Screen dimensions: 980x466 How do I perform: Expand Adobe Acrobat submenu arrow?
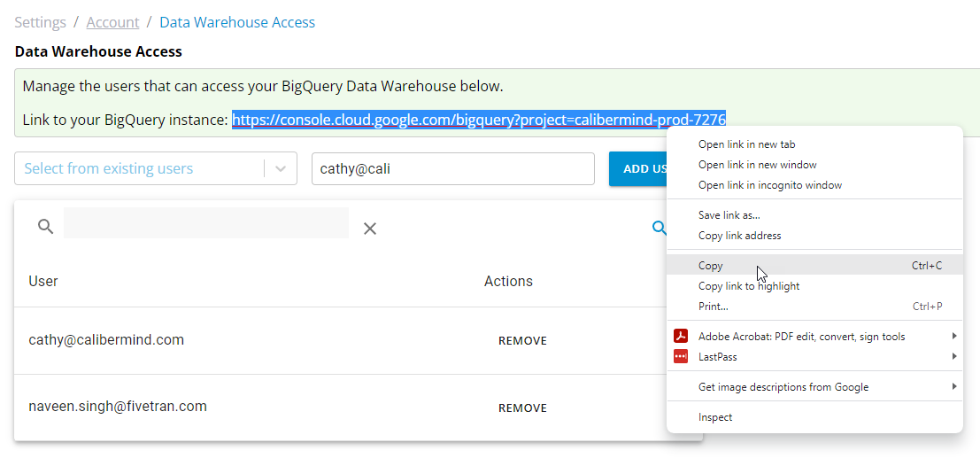tap(954, 337)
